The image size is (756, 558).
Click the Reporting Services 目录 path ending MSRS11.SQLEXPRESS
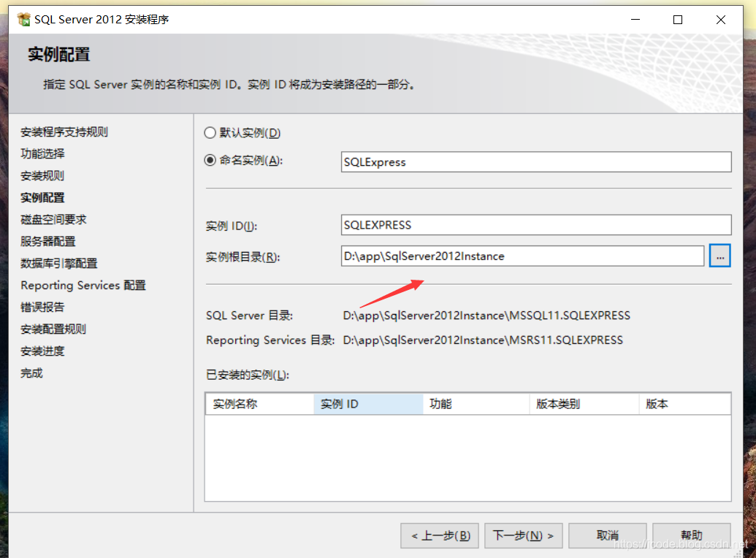tap(483, 340)
